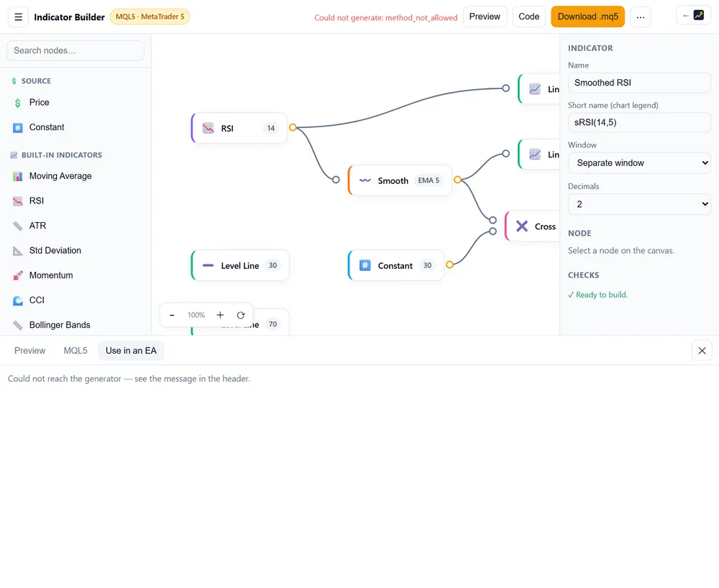The height and width of the screenshot is (588, 719).
Task: Open the hamburger menu icon
Action: [x=19, y=17]
